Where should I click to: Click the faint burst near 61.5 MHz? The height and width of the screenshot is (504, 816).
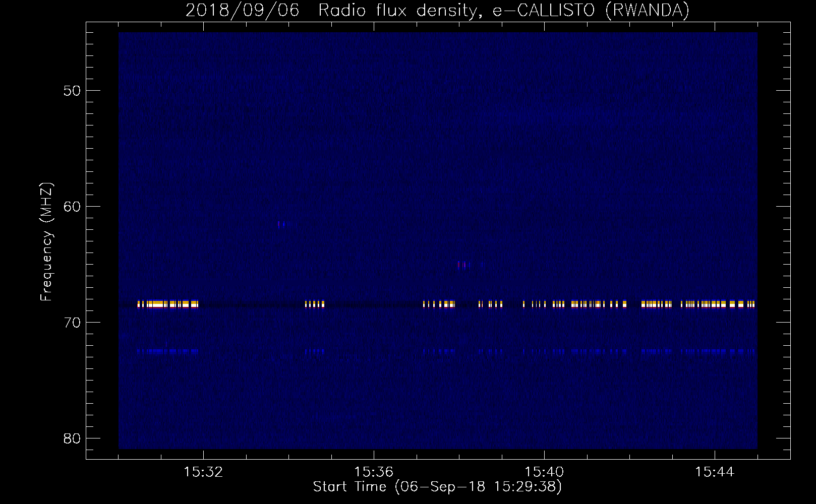281,224
